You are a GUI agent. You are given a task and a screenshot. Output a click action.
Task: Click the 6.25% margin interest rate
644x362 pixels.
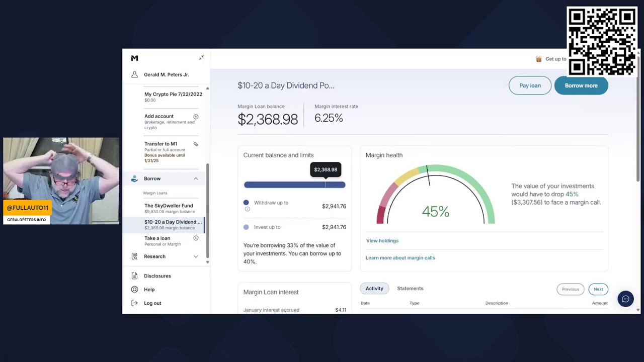[x=329, y=118]
